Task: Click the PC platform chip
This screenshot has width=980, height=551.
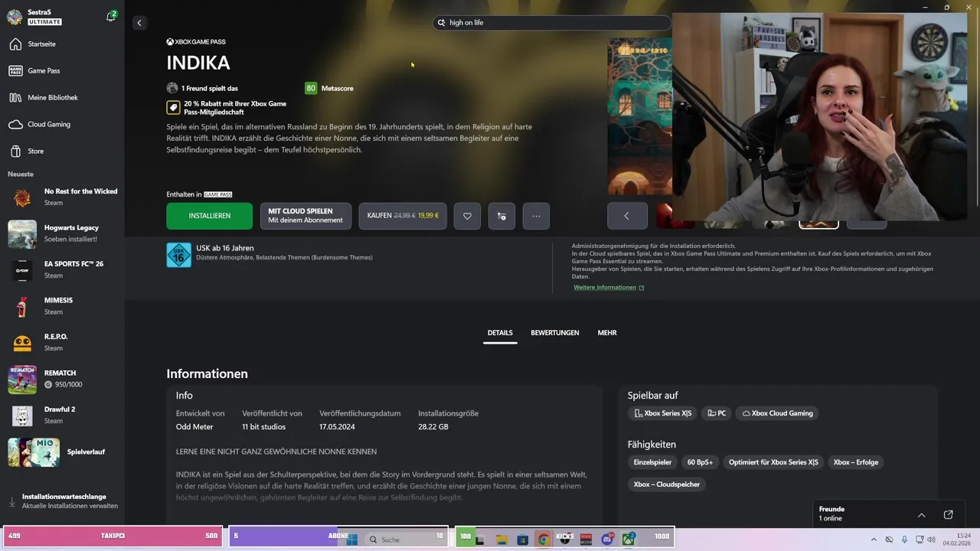Action: click(717, 413)
